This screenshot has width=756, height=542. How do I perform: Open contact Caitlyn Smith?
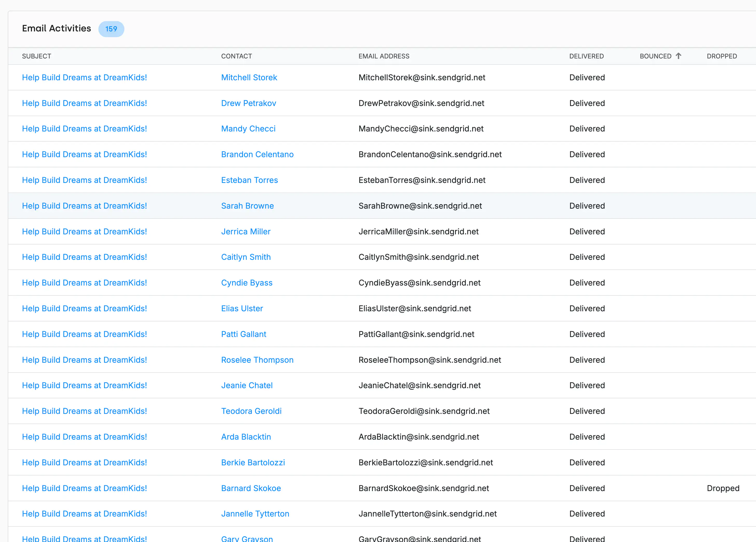[x=246, y=257]
